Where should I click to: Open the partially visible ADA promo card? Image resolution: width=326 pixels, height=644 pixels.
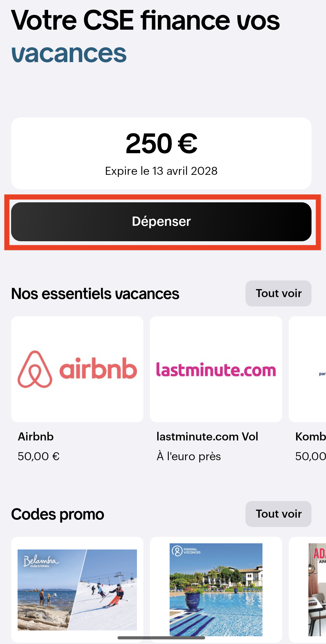click(x=316, y=589)
